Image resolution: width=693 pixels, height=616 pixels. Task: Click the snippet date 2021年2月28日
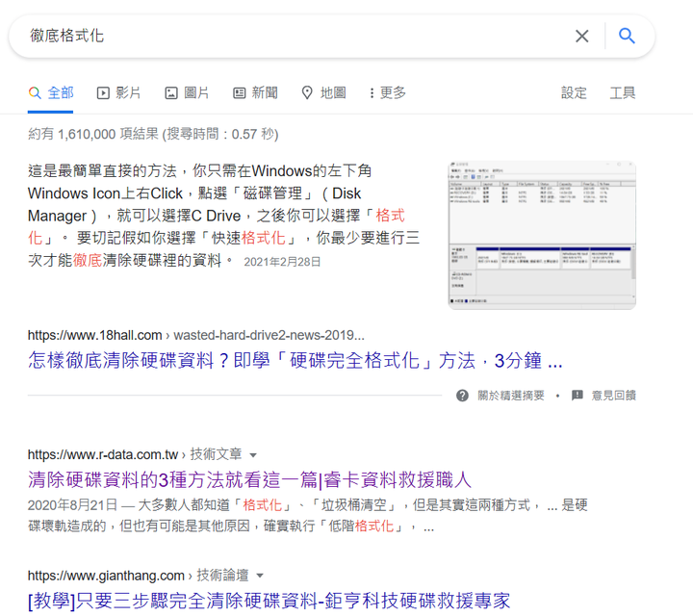pos(282,262)
